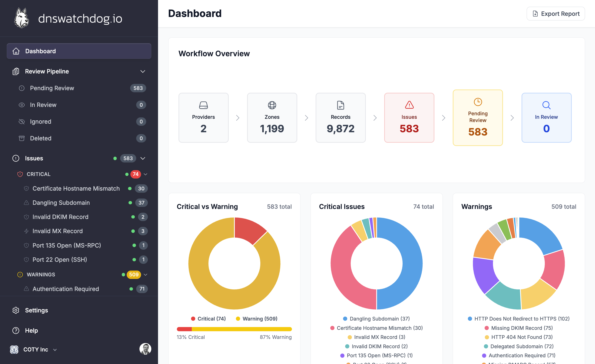Collapse the Issues section chevron
This screenshot has height=364, width=595.
(143, 159)
